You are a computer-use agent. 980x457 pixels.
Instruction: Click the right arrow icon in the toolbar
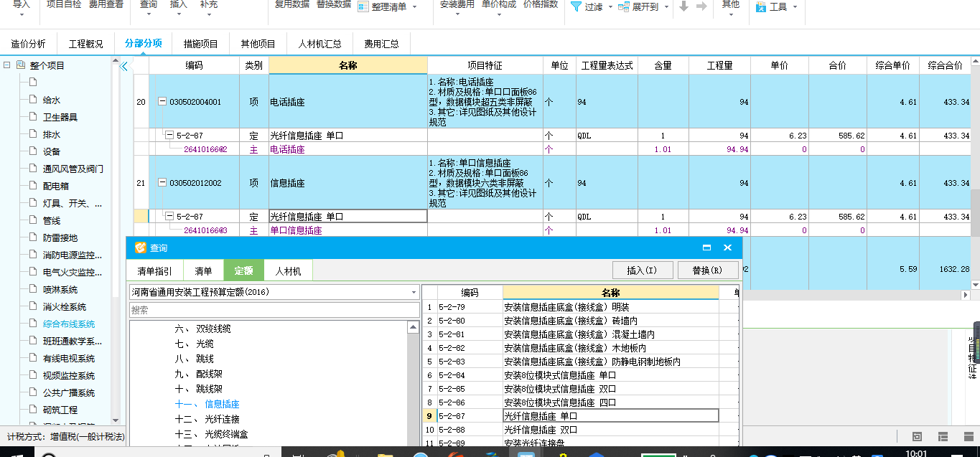(x=701, y=6)
